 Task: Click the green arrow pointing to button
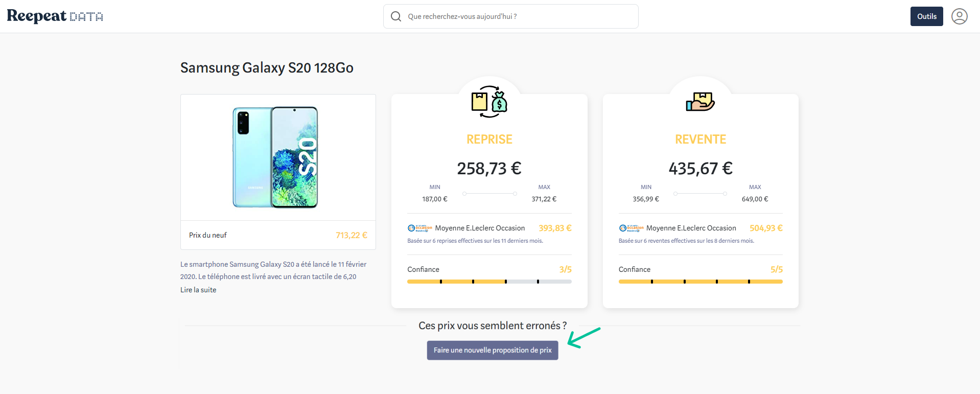[x=584, y=338]
